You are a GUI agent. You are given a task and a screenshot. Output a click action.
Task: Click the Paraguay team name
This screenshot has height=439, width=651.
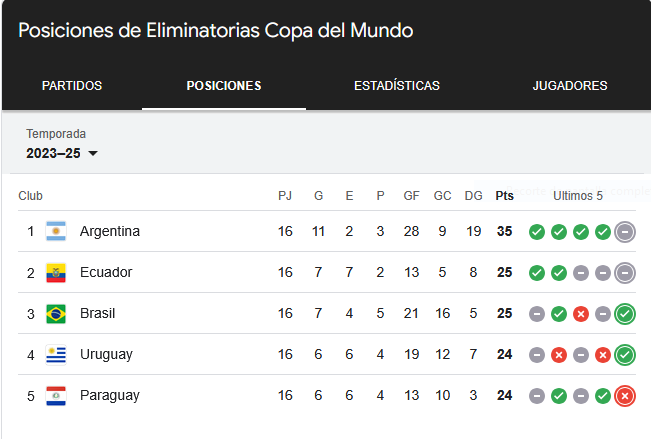click(110, 396)
